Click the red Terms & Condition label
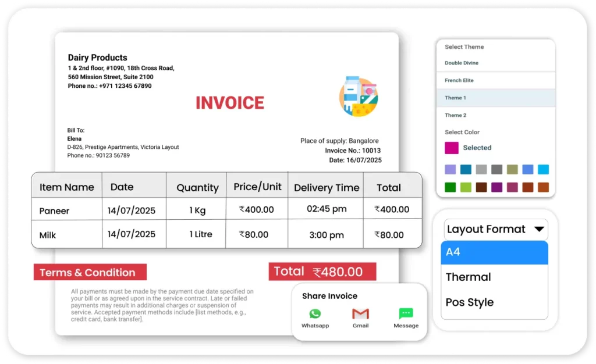 tap(90, 272)
